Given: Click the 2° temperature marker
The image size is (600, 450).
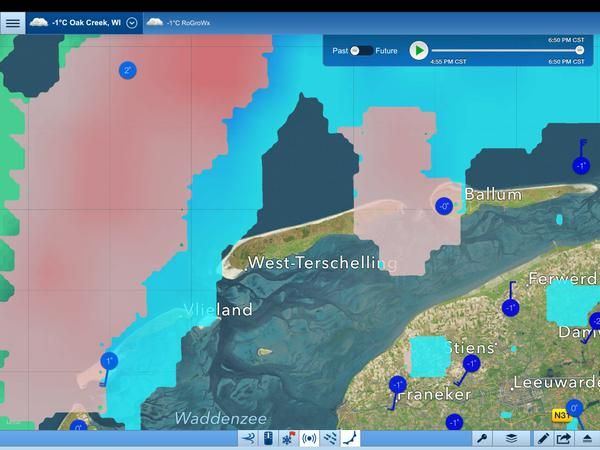Looking at the screenshot, I should click(128, 71).
